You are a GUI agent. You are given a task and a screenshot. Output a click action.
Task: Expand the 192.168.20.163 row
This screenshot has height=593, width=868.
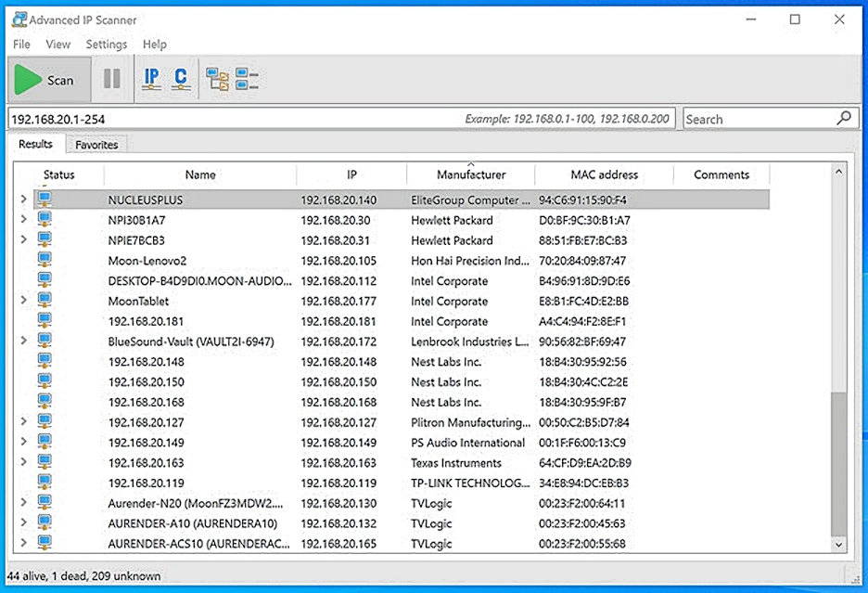click(23, 461)
